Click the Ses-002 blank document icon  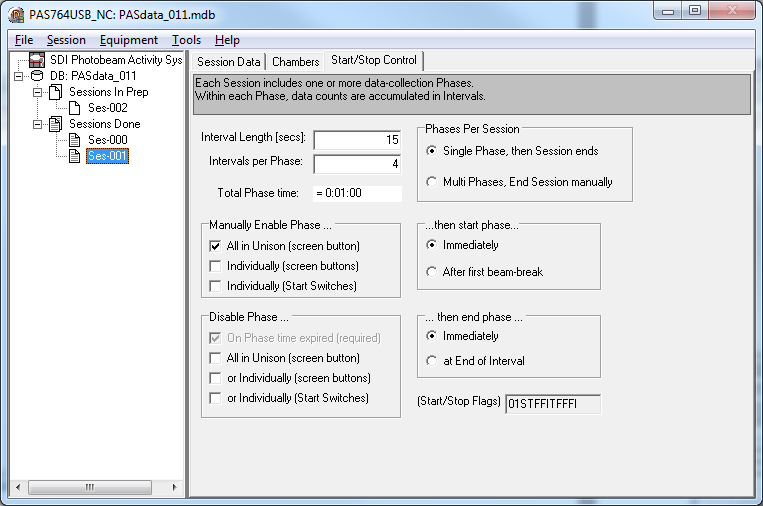coord(75,108)
